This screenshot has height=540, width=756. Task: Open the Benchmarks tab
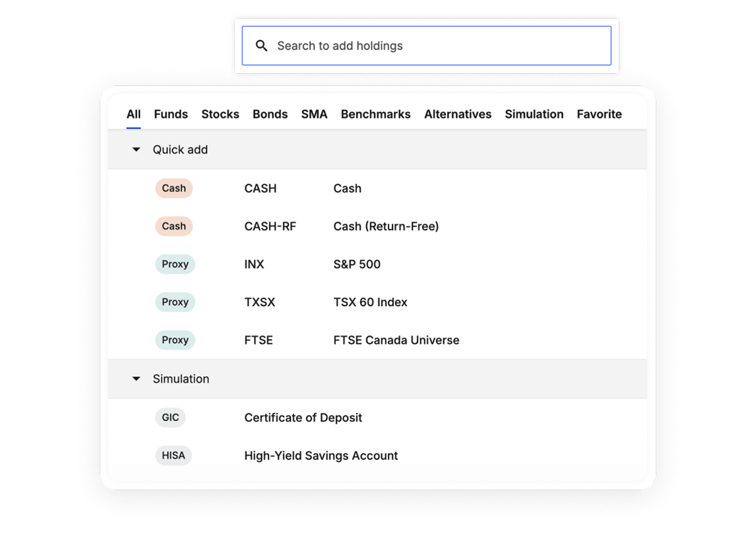click(x=375, y=114)
